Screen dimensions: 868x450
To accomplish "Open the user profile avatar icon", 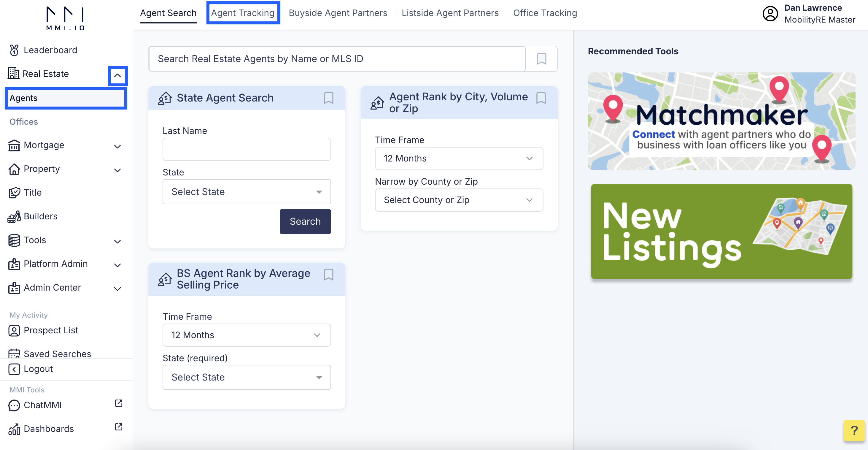I will coord(770,14).
